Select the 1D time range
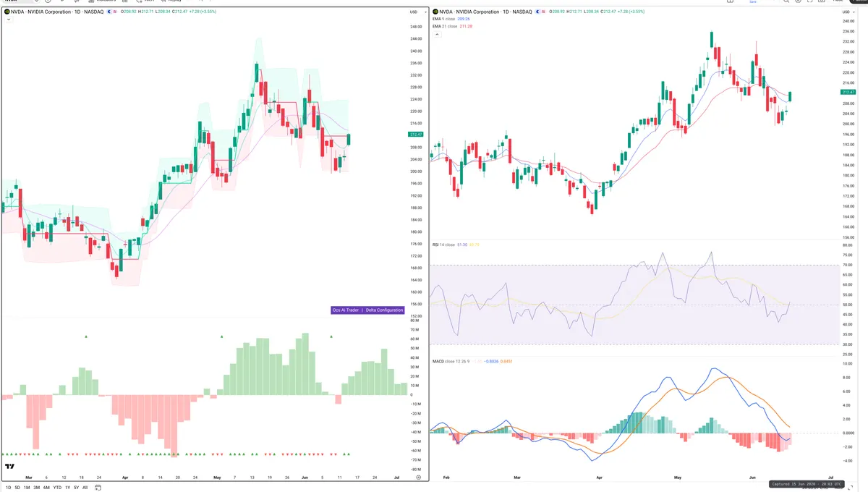The height and width of the screenshot is (492, 868). click(8, 488)
